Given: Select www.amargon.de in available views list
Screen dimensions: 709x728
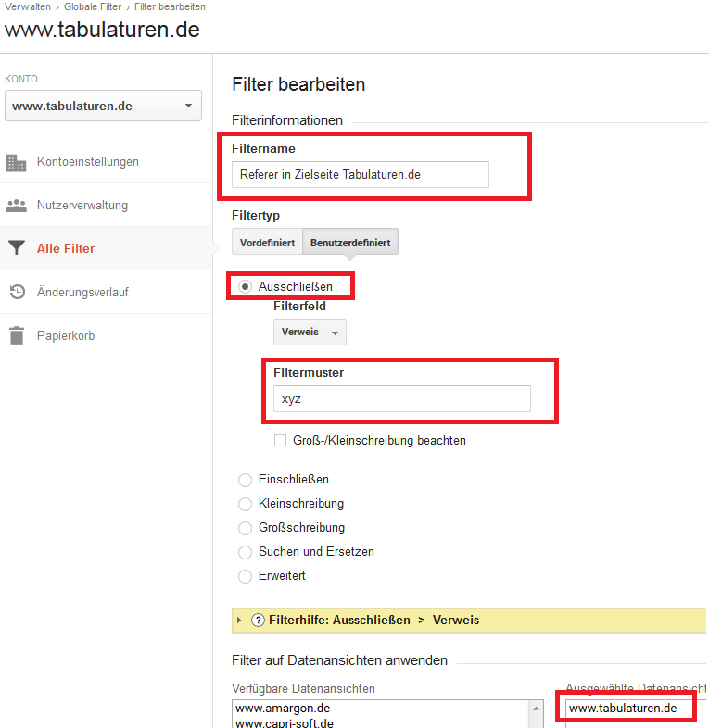Looking at the screenshot, I should point(277,708).
